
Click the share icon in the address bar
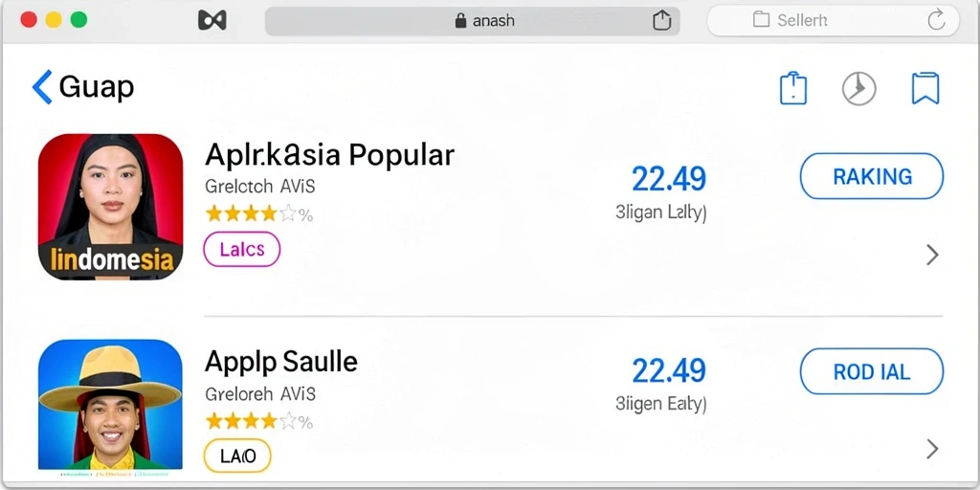point(661,20)
